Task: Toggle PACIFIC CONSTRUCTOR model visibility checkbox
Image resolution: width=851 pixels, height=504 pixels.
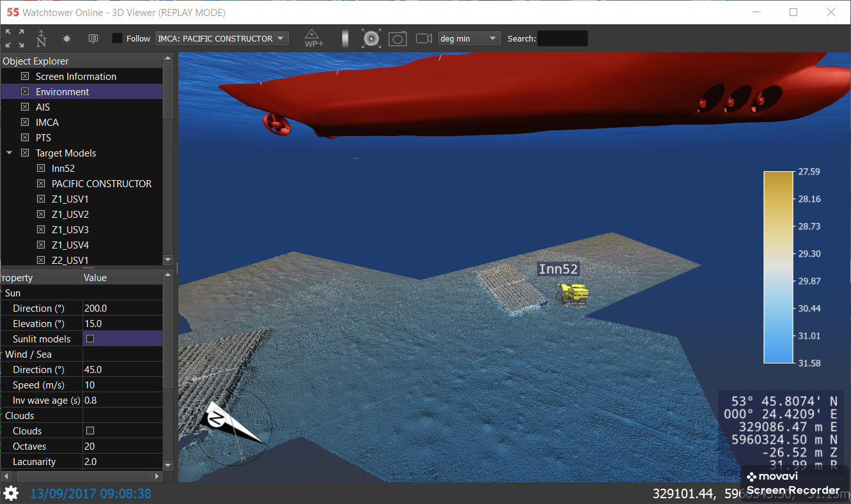Action: (41, 183)
